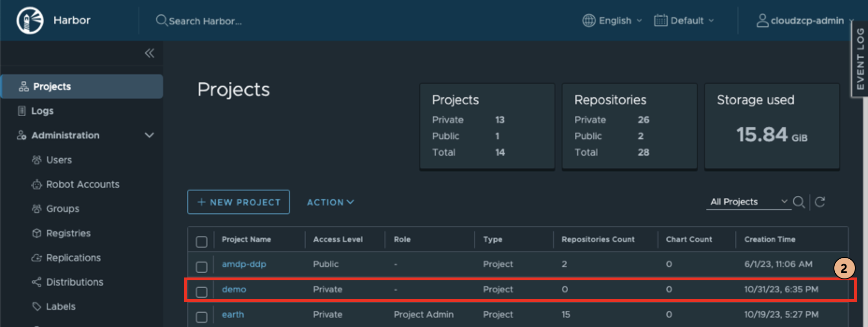This screenshot has width=868, height=327.
Task: Sort by Role column header
Action: tap(402, 239)
